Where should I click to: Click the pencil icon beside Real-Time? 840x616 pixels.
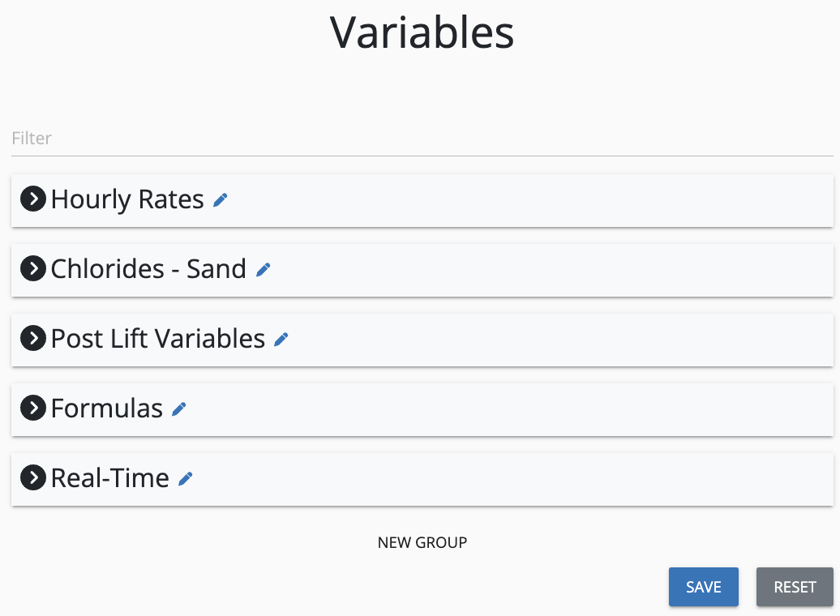[x=185, y=478]
